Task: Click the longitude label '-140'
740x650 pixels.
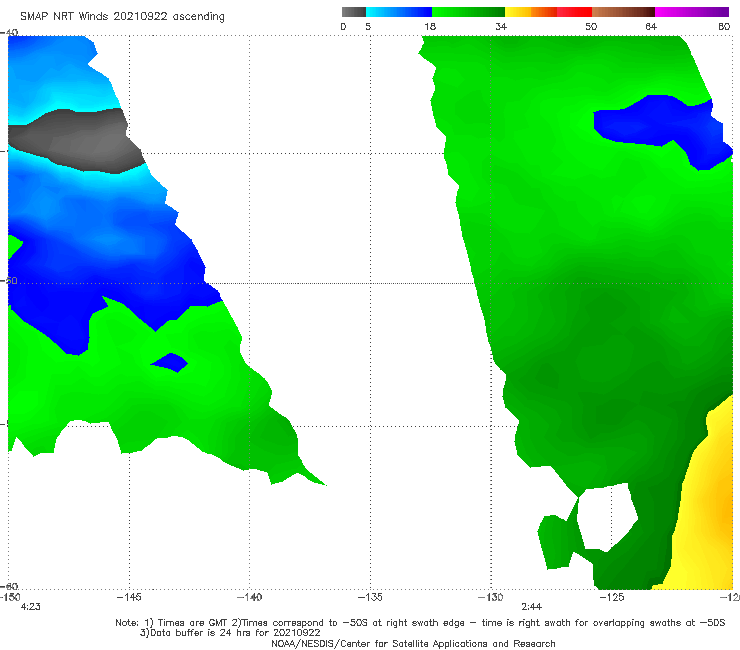Action: [x=249, y=597]
